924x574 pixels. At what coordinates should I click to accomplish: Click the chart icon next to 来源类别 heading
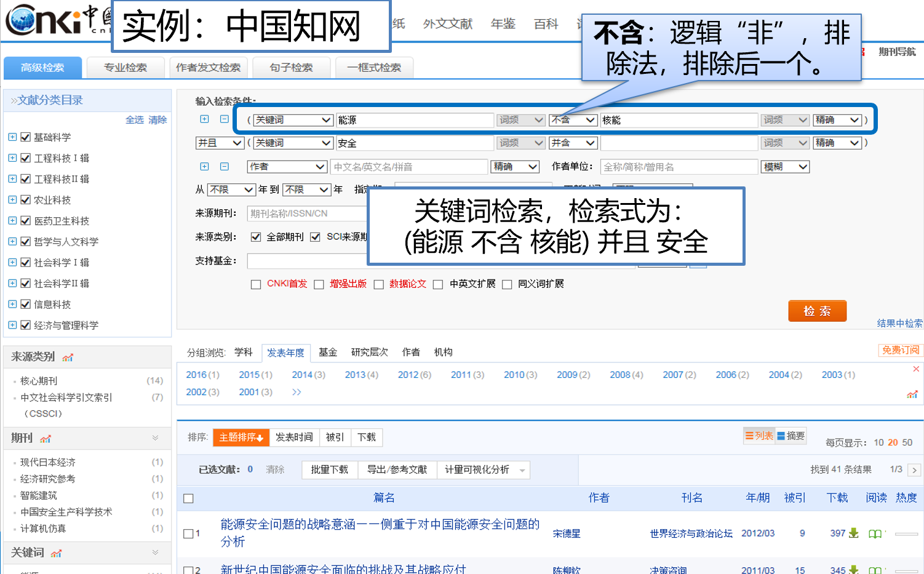[68, 357]
